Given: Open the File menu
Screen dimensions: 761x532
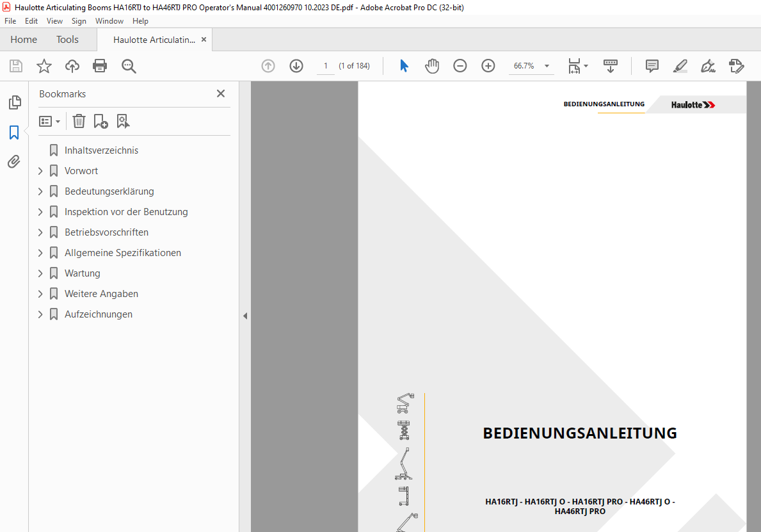Looking at the screenshot, I should coord(10,21).
